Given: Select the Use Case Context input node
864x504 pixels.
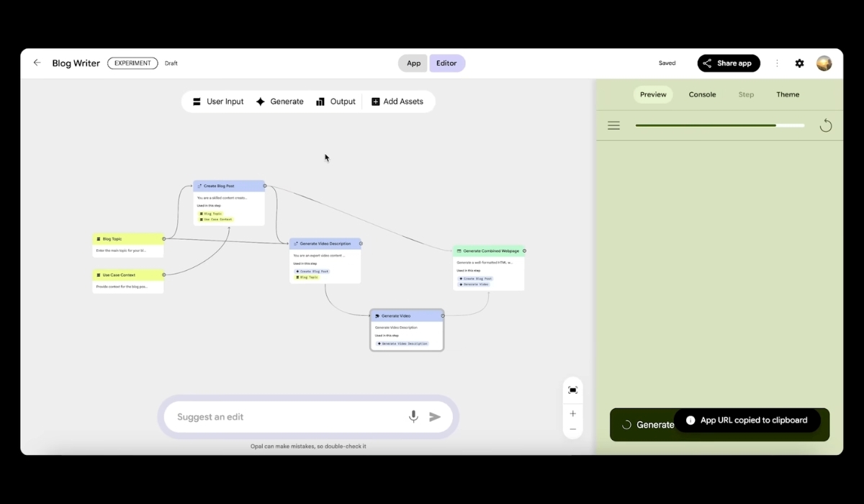Looking at the screenshot, I should 128,281.
